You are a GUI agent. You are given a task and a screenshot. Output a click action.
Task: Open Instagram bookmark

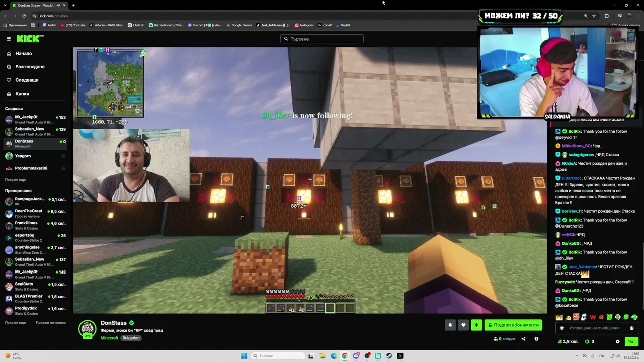[304, 25]
